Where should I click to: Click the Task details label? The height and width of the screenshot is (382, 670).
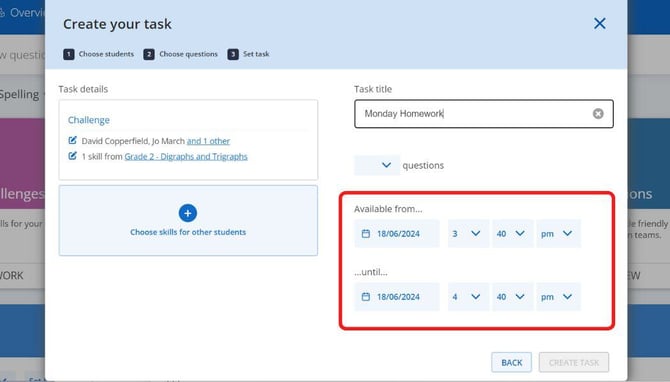(83, 89)
